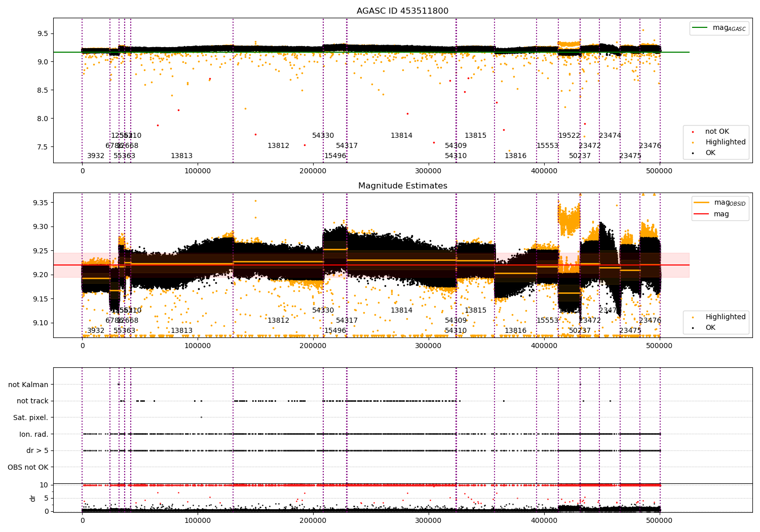Image resolution: width=760 pixels, height=532 pixels.
Task: Click obsid label 54309 in Magnitude Estimates plot
Action: [455, 321]
